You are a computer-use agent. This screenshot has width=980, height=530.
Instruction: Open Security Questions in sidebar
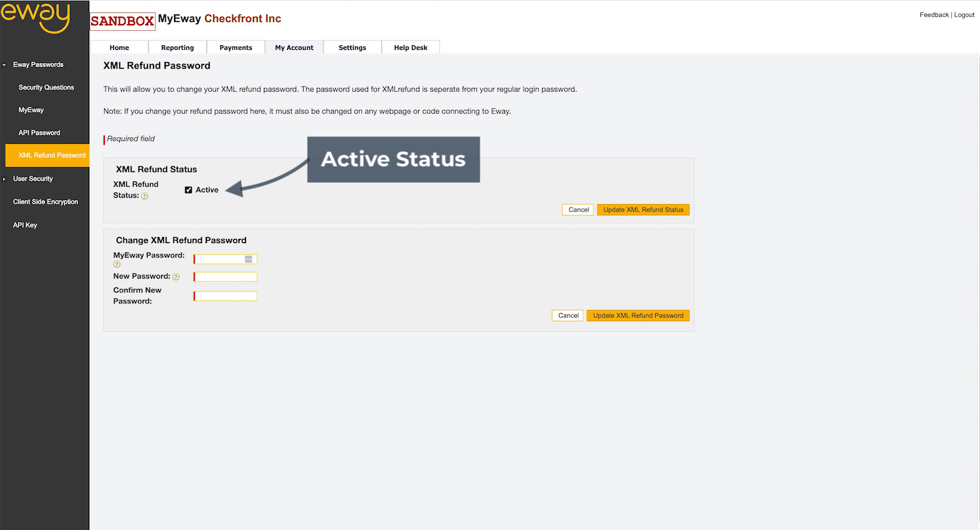click(x=46, y=88)
